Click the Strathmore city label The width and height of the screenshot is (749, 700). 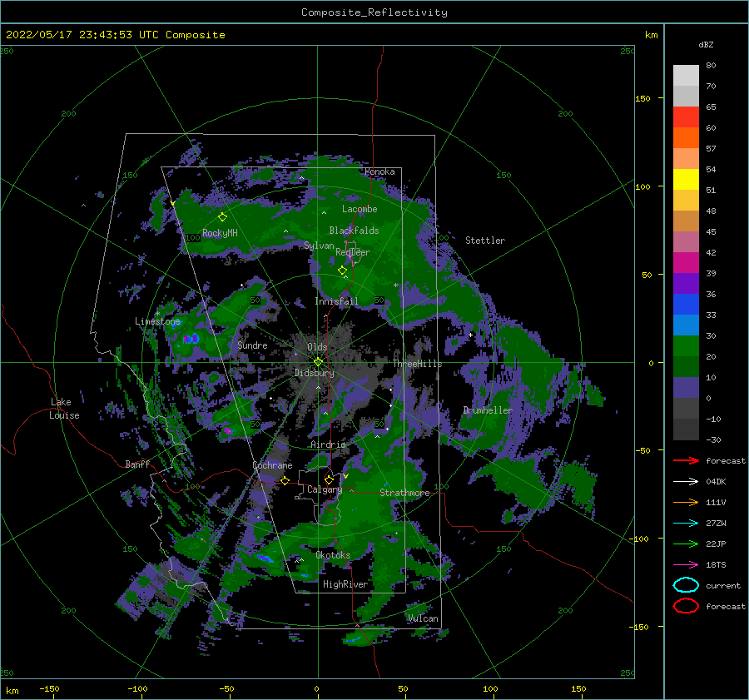point(404,493)
